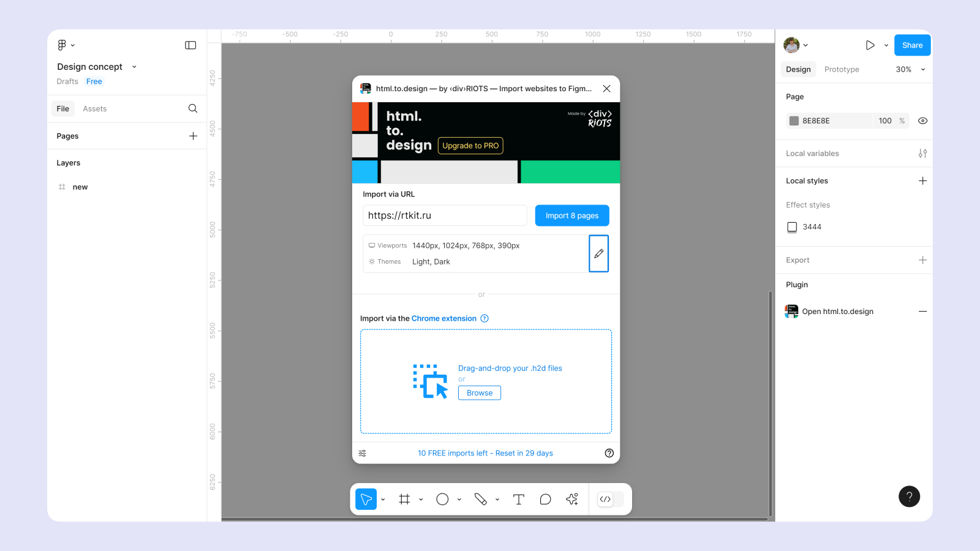Activate the Comment tool

tap(545, 500)
